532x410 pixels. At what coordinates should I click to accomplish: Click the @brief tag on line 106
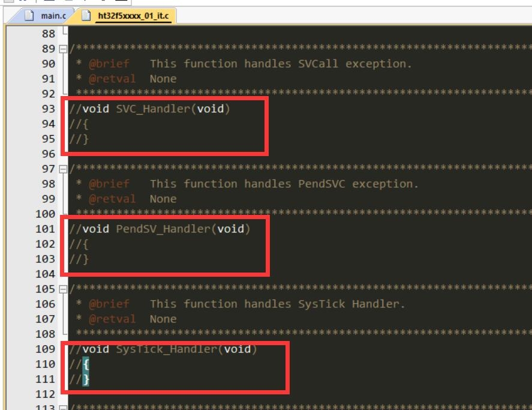(109, 304)
